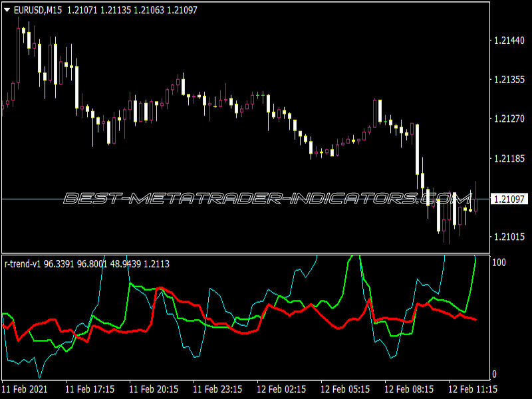Click the 1.21440 price axis label
Image resolution: width=532 pixels, height=399 pixels.
tap(509, 41)
